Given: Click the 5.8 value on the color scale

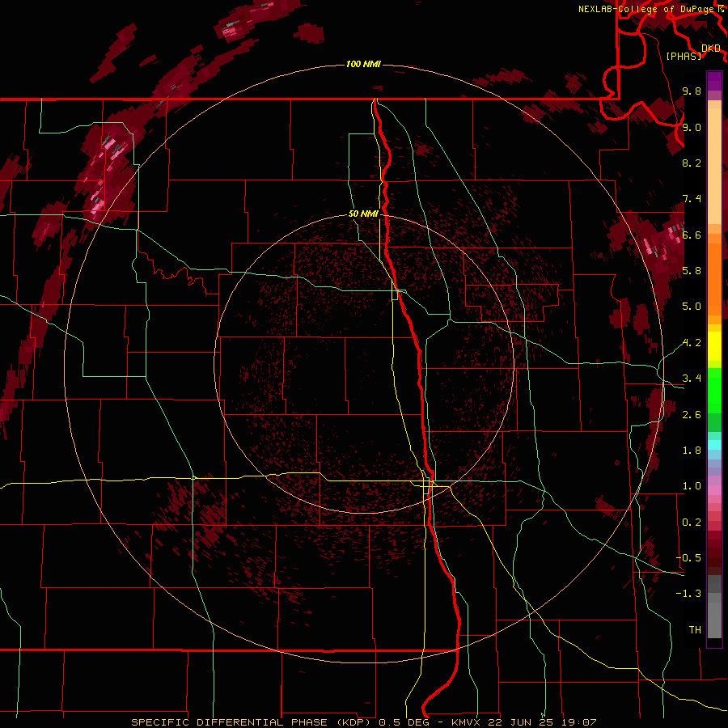Looking at the screenshot, I should click(x=692, y=271).
